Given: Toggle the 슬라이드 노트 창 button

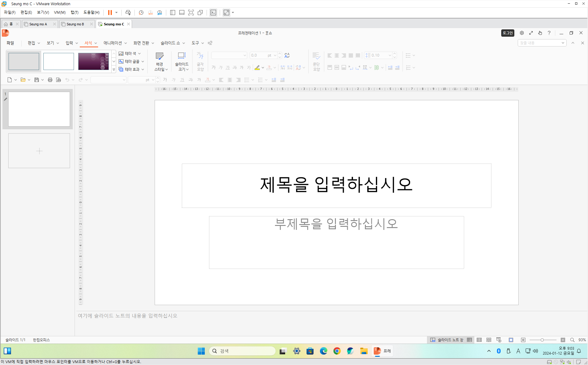Looking at the screenshot, I should [447, 340].
